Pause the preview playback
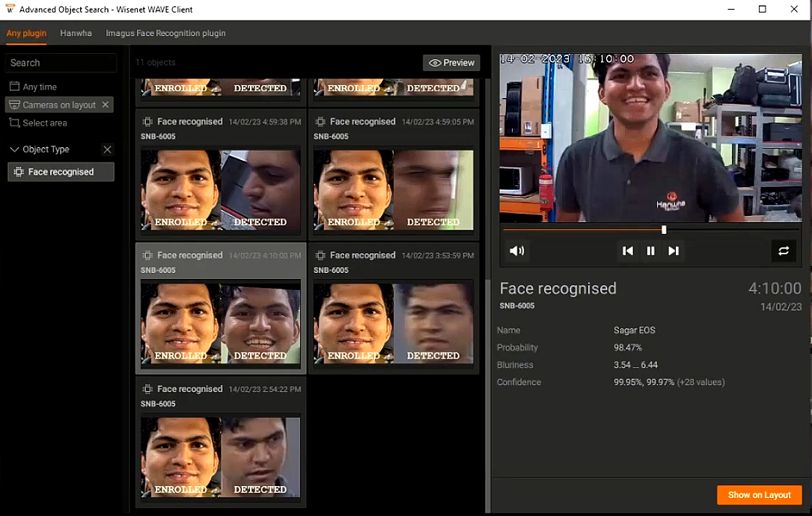This screenshot has width=812, height=516. [x=650, y=251]
